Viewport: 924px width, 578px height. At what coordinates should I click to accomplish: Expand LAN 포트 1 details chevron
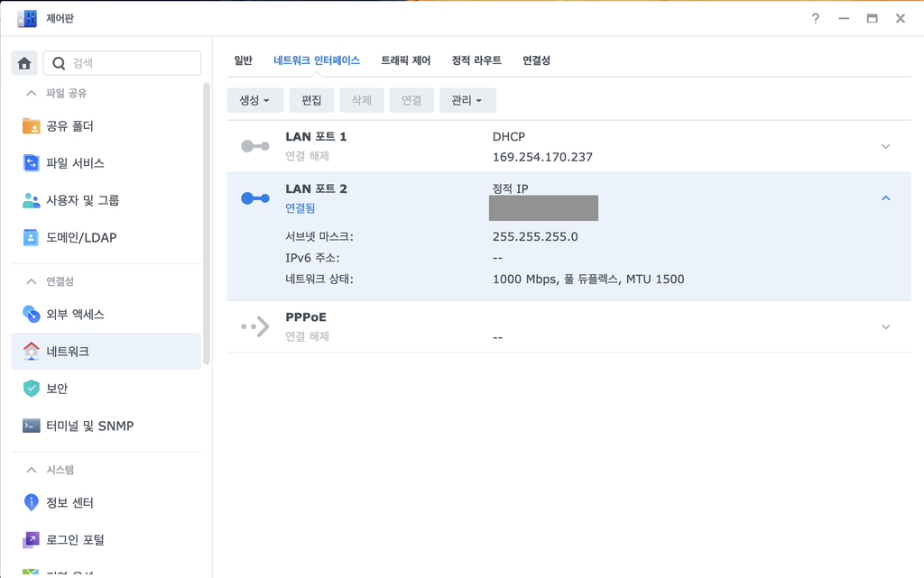tap(886, 146)
